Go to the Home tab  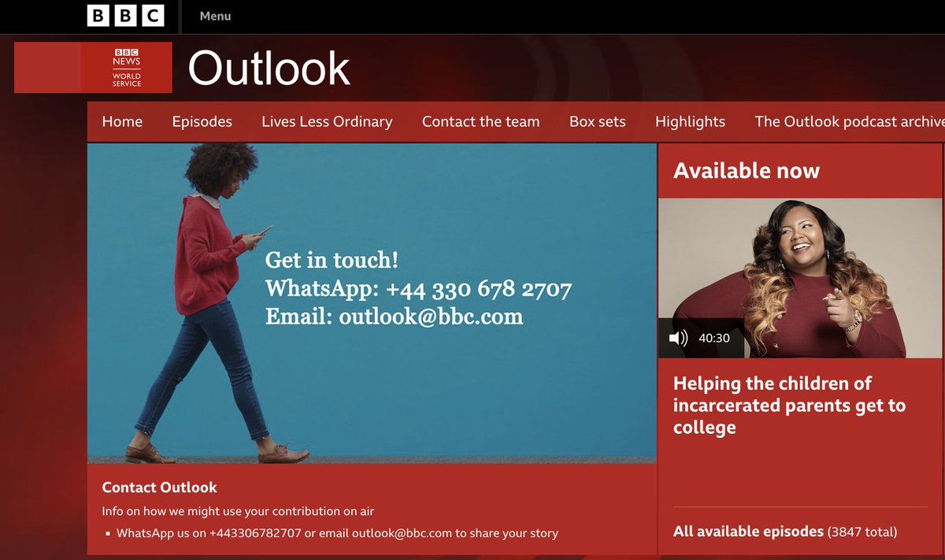pos(122,121)
